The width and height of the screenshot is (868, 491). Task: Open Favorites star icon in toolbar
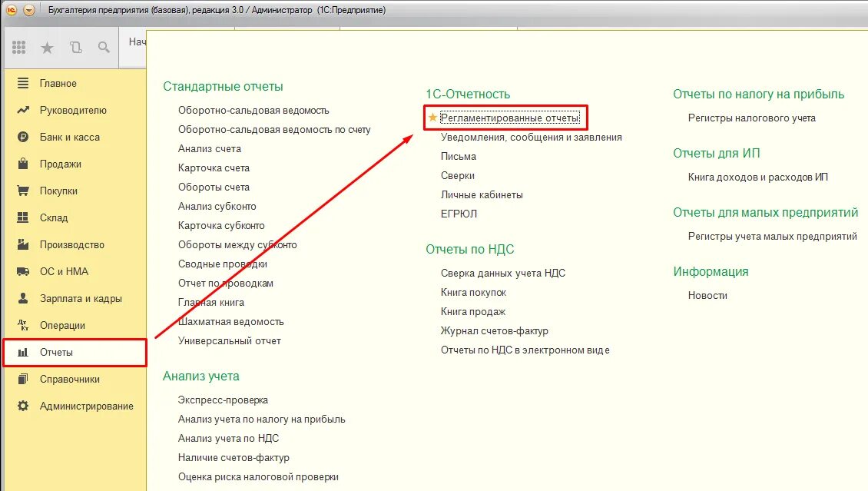point(47,48)
